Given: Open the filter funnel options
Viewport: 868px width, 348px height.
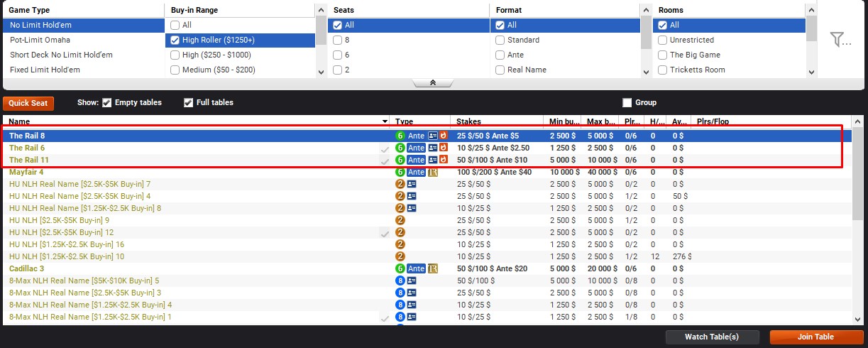Looking at the screenshot, I should (x=840, y=40).
